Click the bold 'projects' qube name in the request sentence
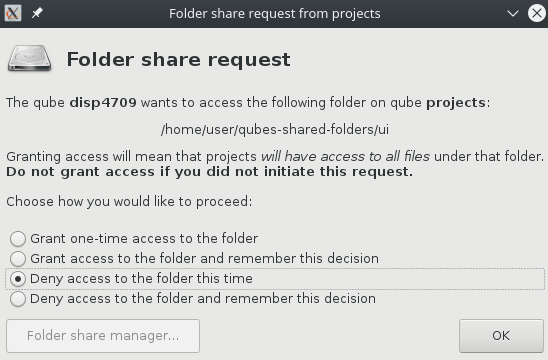Image resolution: width=548 pixels, height=360 pixels. [456, 103]
